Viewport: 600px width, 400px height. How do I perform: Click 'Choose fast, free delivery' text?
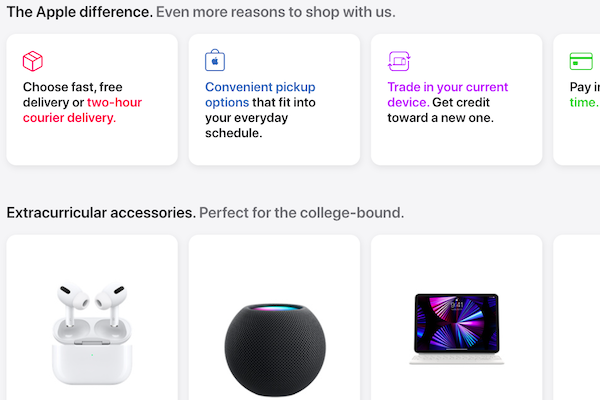(x=73, y=95)
